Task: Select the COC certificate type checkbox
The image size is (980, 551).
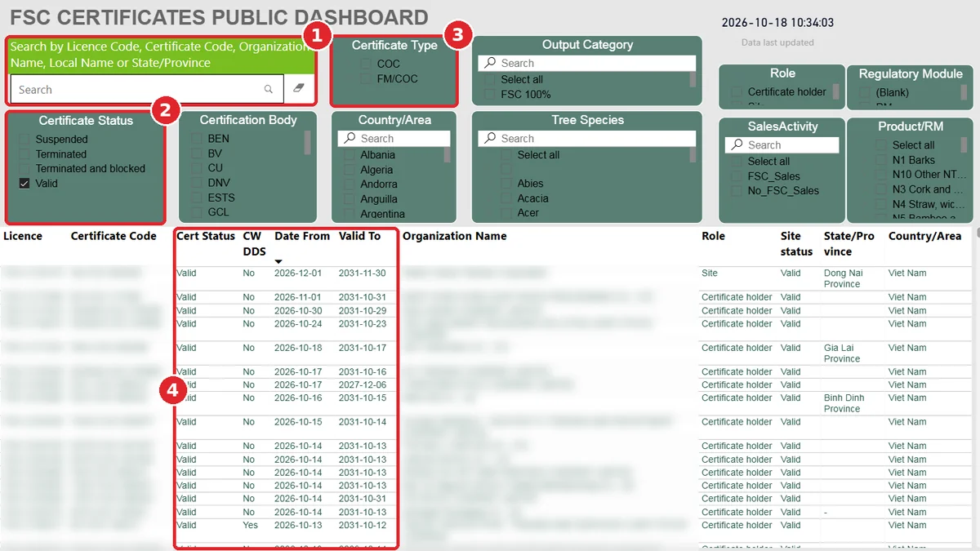Action: [366, 64]
